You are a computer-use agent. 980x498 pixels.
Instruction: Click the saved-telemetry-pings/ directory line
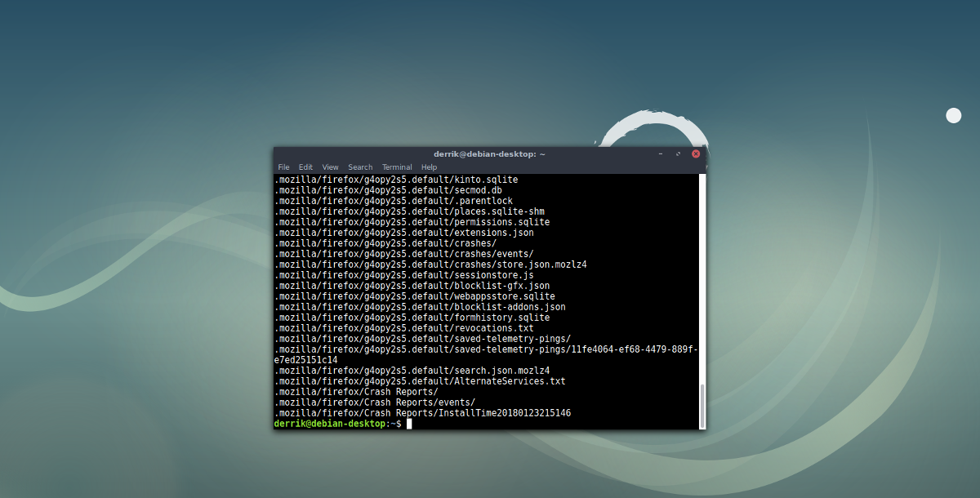tap(423, 339)
